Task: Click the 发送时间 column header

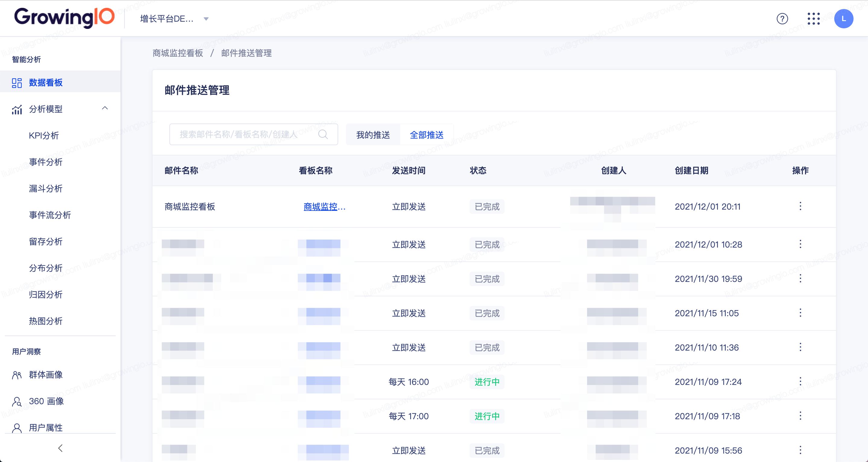Action: tap(408, 171)
